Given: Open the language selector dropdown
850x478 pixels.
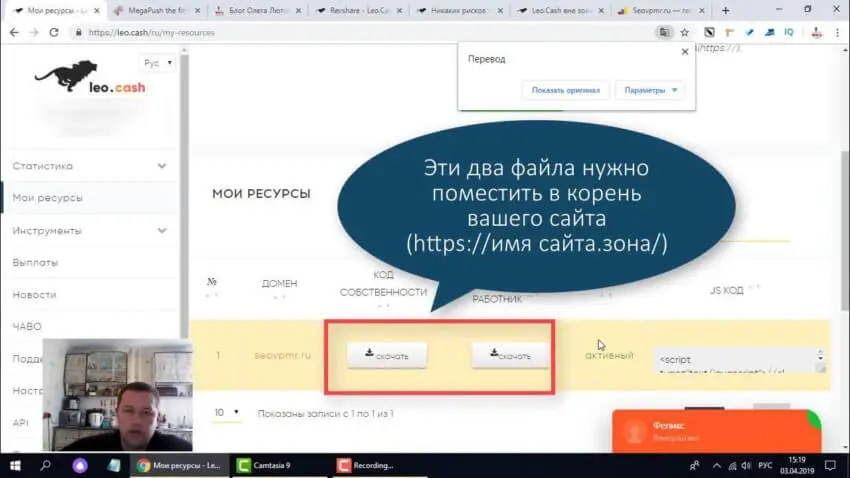Looking at the screenshot, I should point(158,63).
